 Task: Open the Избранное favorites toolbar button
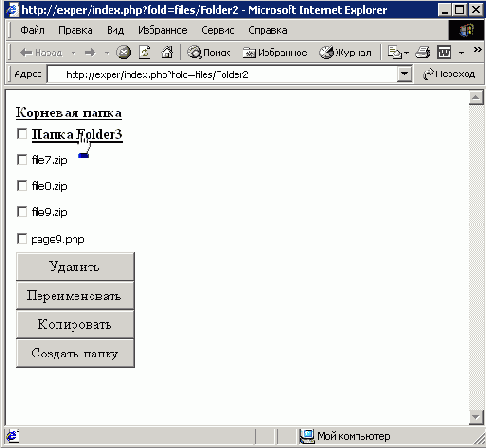pos(275,53)
